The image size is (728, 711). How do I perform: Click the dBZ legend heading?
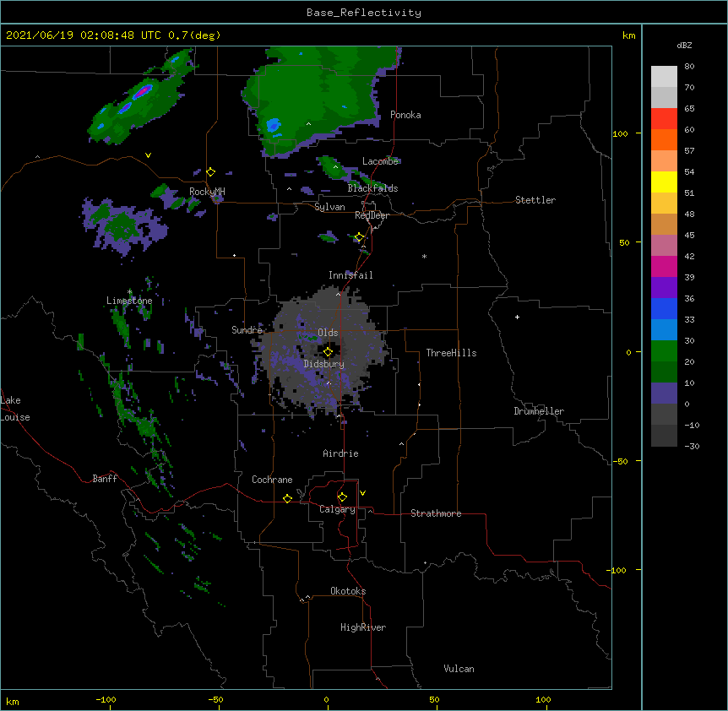[684, 45]
